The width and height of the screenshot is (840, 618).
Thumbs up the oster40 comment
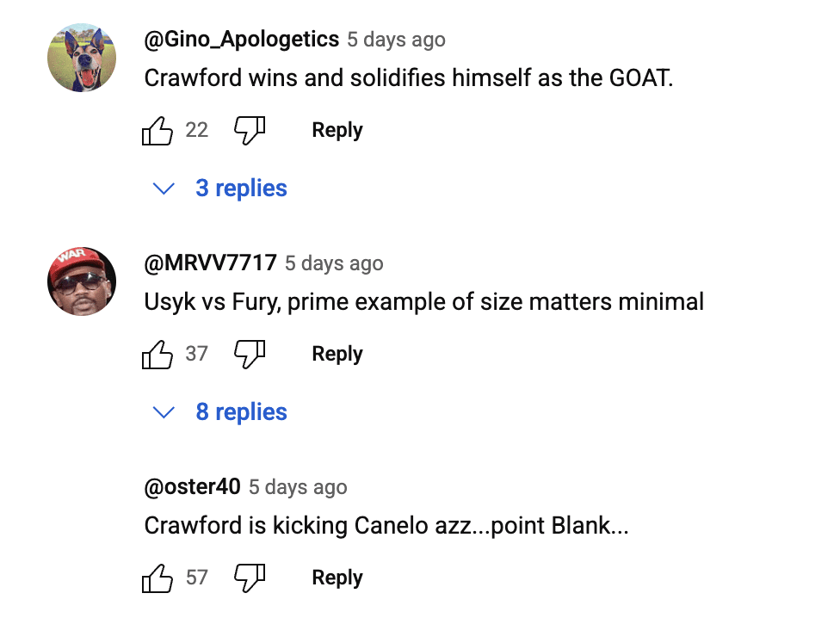click(x=157, y=578)
